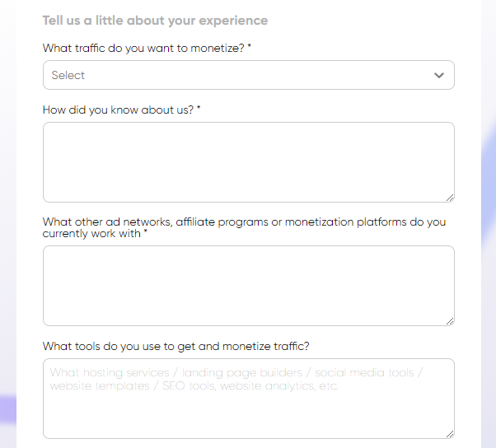Image resolution: width=496 pixels, height=448 pixels.
Task: Click the "Tell us a little about your experience" heading
Action: point(155,20)
